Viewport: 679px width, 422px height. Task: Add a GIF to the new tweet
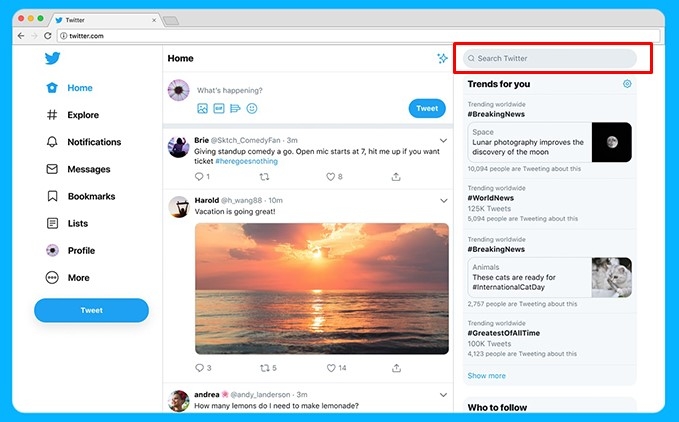[219, 108]
